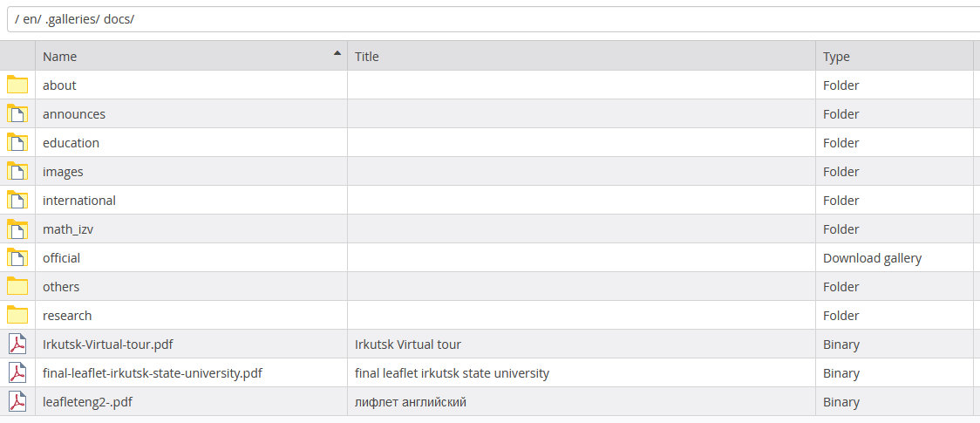The width and height of the screenshot is (980, 423).
Task: Click the 'about' folder icon
Action: click(x=17, y=85)
